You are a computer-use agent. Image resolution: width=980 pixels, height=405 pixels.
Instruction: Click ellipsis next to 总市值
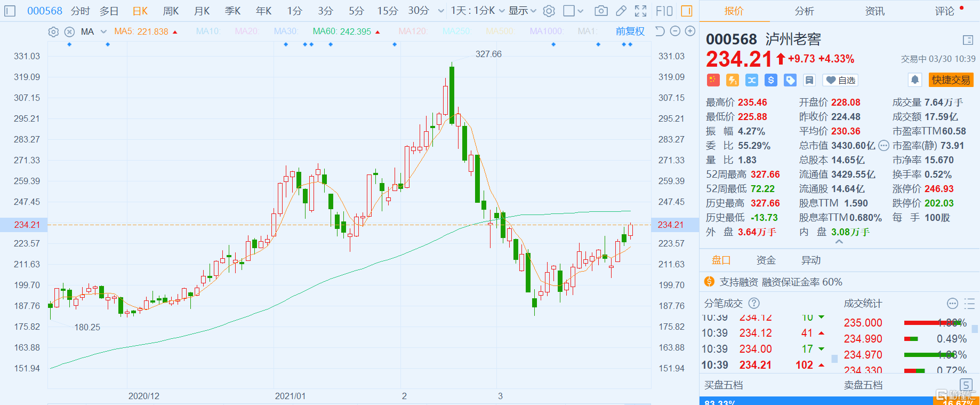pyautogui.click(x=883, y=146)
